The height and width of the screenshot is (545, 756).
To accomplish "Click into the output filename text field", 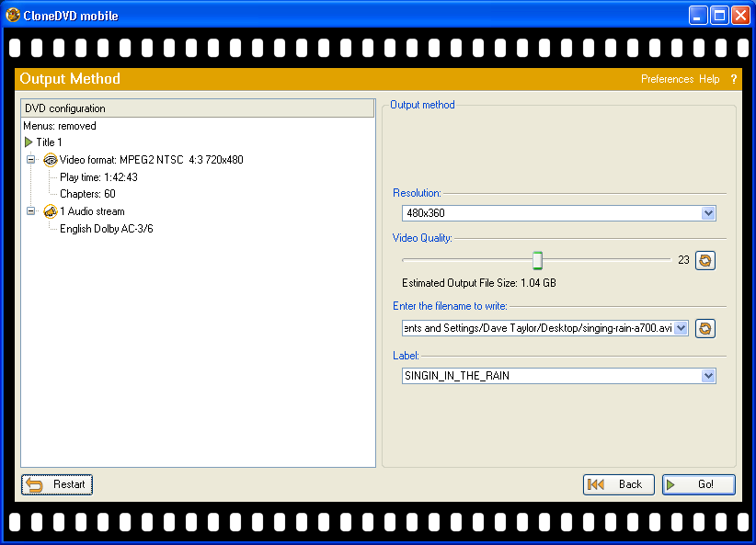I will coord(543,328).
